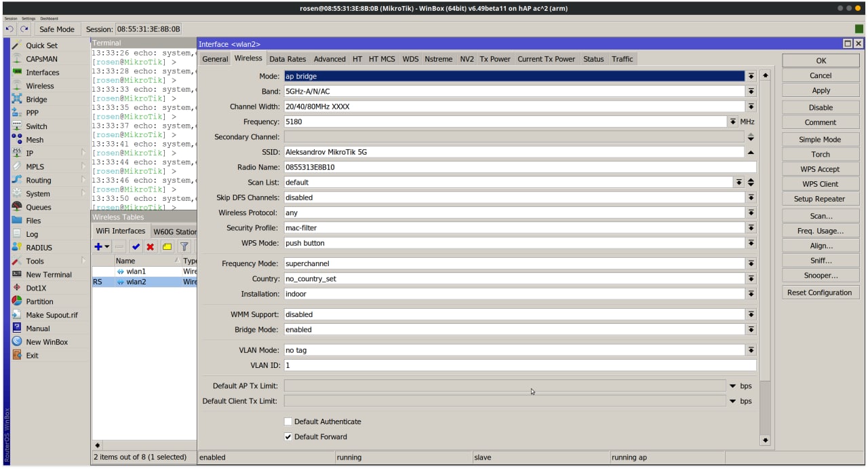Click the WPS Accept button

821,169
